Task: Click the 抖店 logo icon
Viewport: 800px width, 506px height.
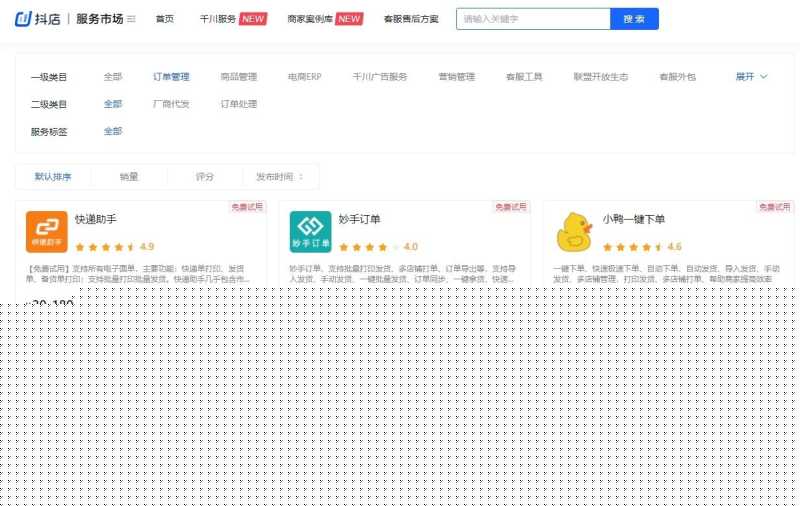Action: click(23, 19)
